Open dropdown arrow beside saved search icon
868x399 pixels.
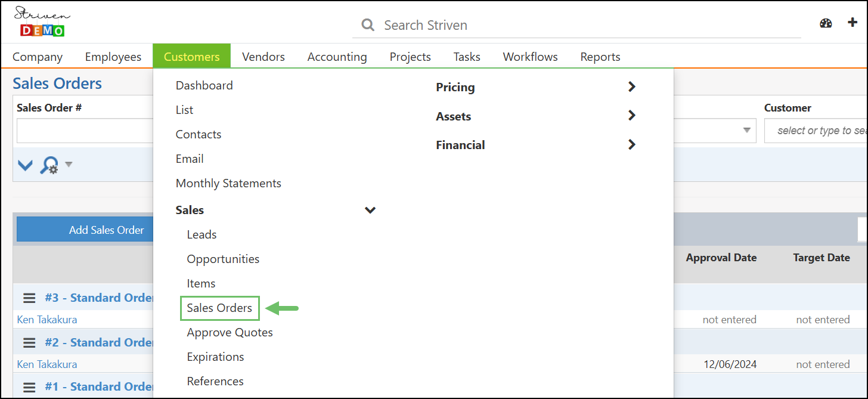69,164
